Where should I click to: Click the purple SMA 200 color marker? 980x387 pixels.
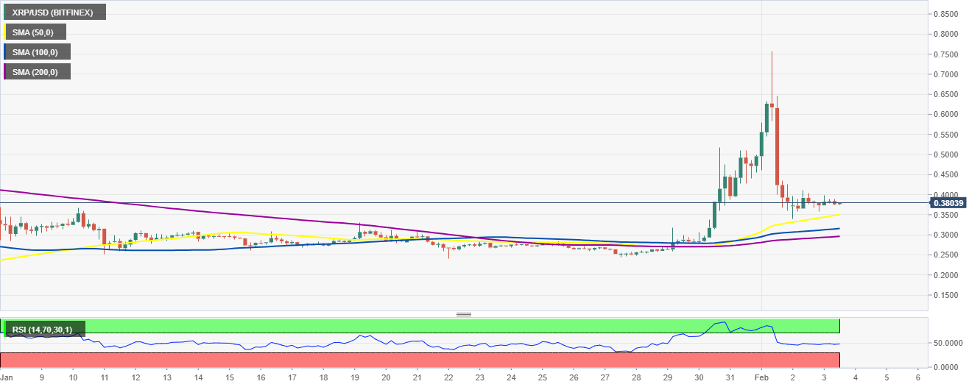tap(5, 71)
